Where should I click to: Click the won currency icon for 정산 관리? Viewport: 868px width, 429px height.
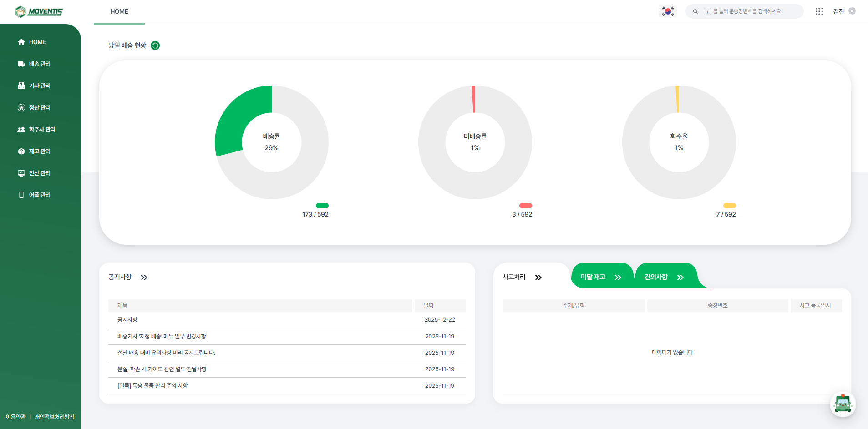(21, 107)
